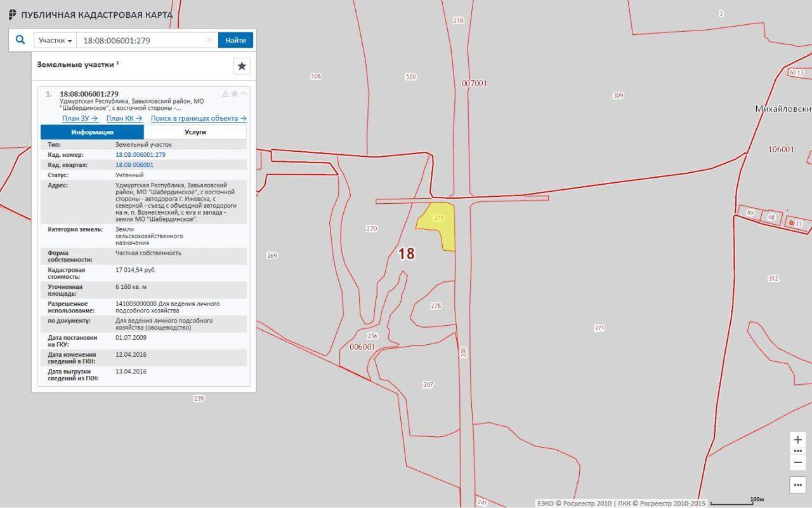
Task: Click the cadastral number search field
Action: [x=143, y=41]
